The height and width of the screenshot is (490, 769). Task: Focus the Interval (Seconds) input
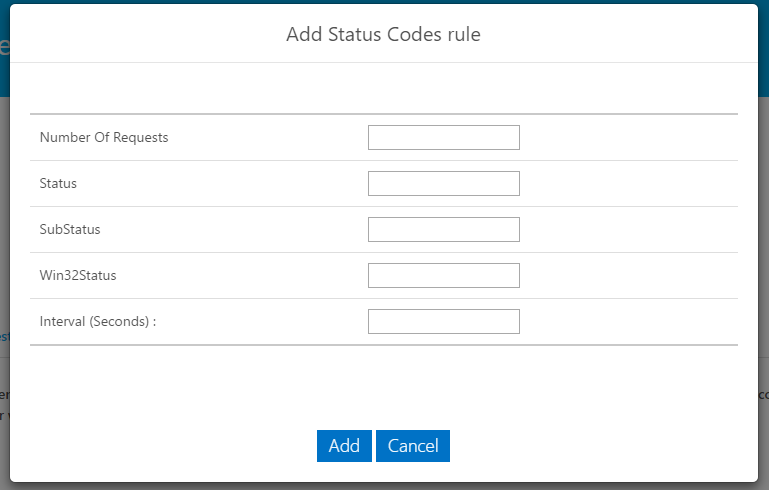(x=443, y=322)
